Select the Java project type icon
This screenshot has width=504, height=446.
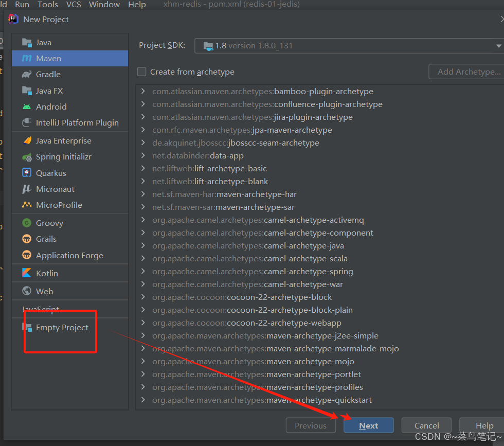click(27, 43)
